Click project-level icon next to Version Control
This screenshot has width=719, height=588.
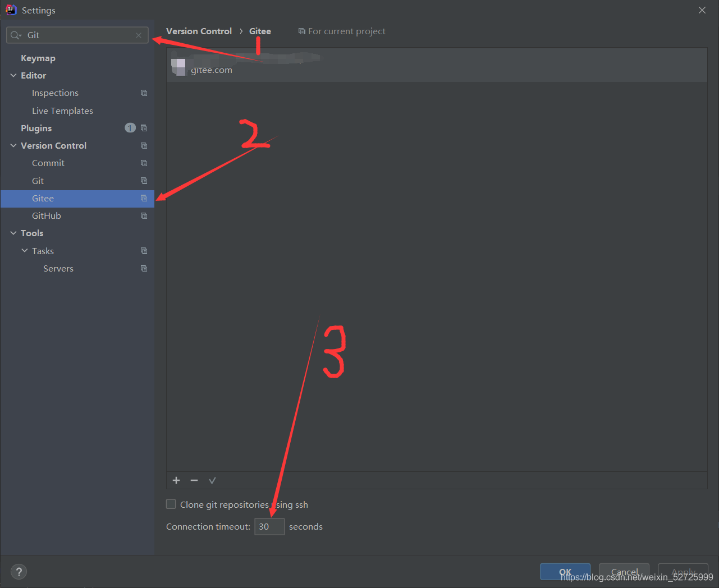[x=144, y=145]
